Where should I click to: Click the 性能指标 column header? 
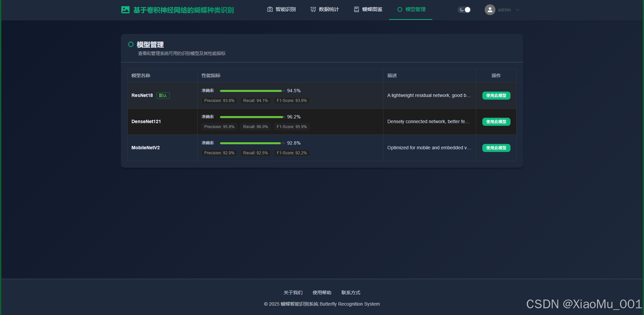[x=211, y=75]
